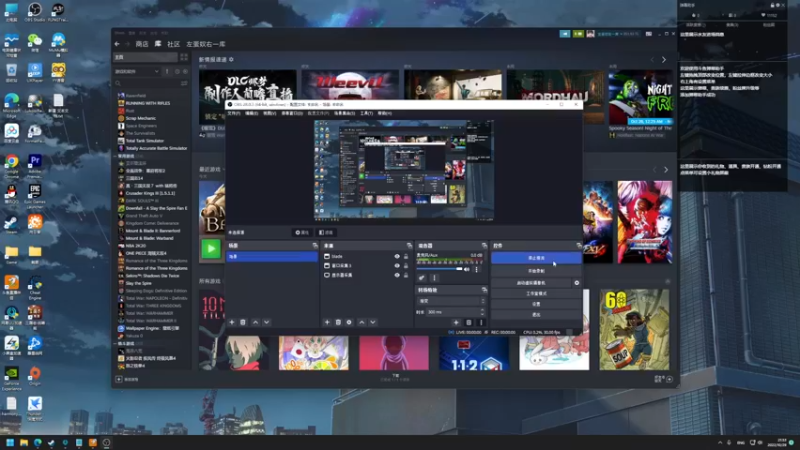The image size is (800, 450).
Task: Open virtual camera settings gear in Controls
Action: 577,283
